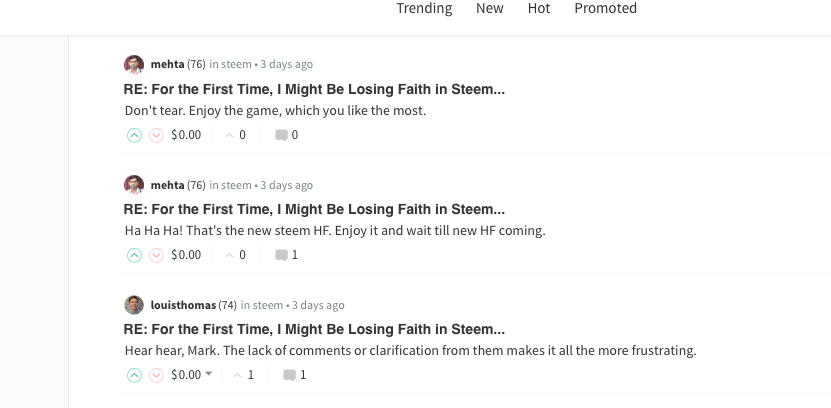The height and width of the screenshot is (408, 831).
Task: Expand payout dropdown on louisthomas's comment
Action: point(208,375)
